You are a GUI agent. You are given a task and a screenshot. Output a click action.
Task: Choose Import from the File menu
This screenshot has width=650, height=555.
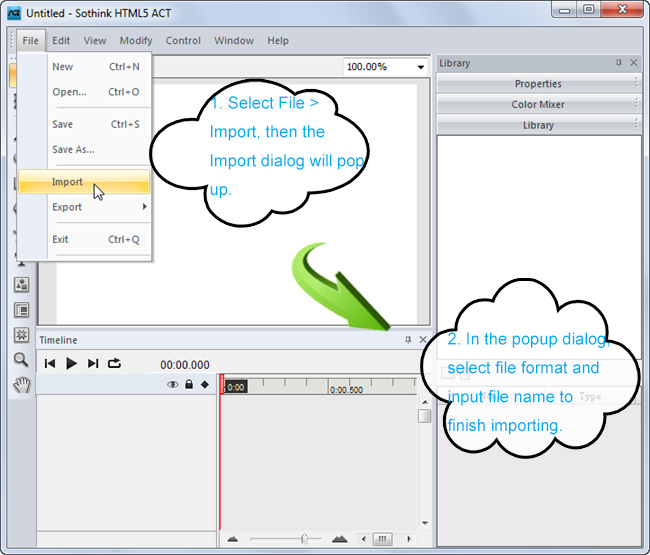[x=84, y=182]
